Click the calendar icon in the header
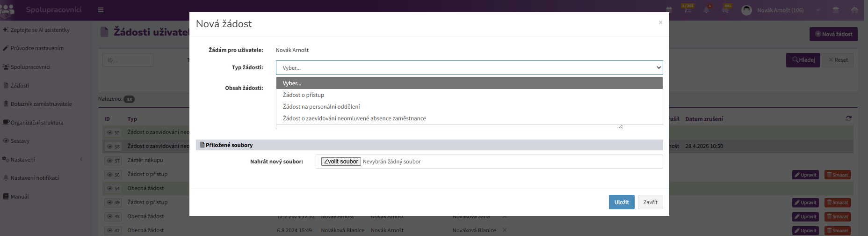Screen dimensions: 868x236 click(669, 10)
